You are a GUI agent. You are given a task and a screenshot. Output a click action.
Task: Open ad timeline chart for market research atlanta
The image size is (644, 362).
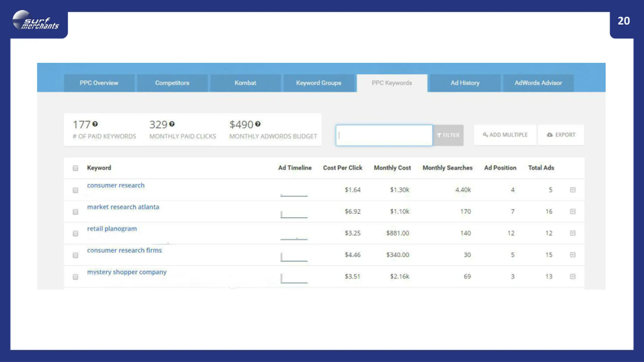click(294, 214)
